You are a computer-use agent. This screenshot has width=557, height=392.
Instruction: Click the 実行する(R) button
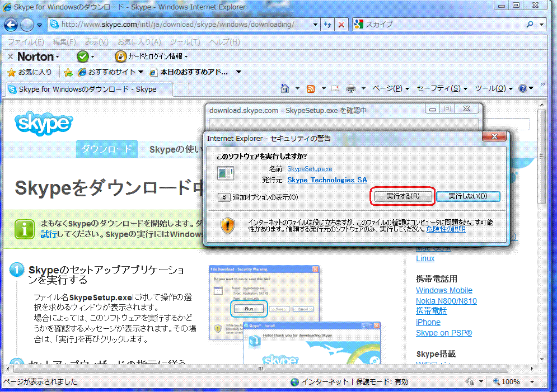(x=403, y=196)
